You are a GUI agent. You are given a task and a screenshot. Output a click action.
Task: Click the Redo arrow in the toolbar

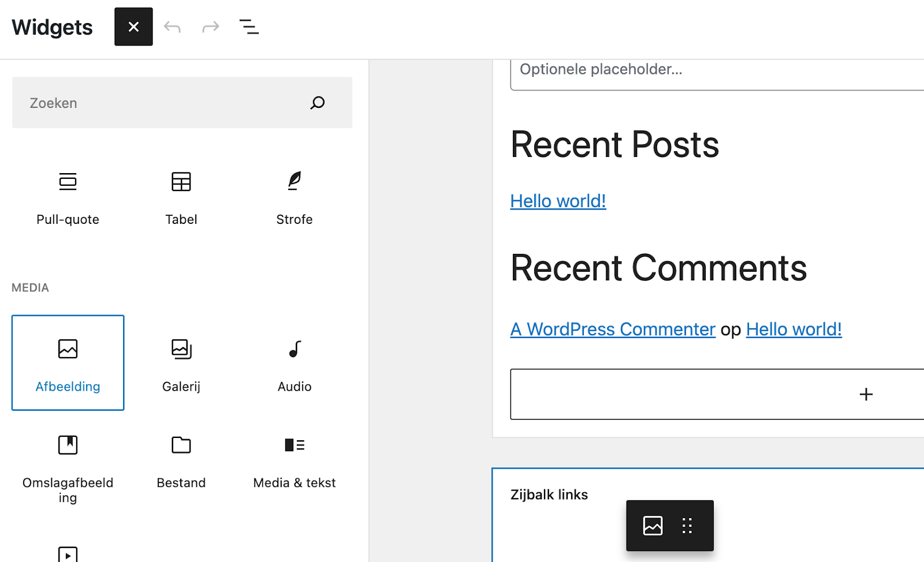tap(210, 27)
